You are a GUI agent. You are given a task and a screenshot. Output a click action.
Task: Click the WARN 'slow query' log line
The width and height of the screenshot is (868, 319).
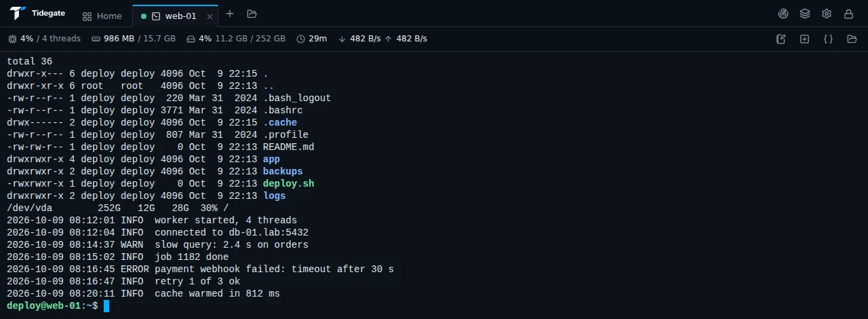157,244
